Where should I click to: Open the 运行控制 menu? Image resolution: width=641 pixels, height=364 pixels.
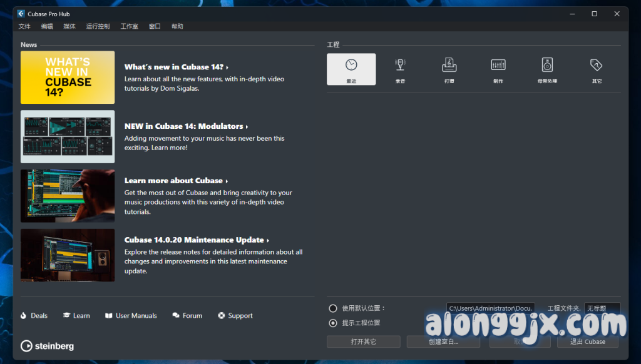coord(98,26)
